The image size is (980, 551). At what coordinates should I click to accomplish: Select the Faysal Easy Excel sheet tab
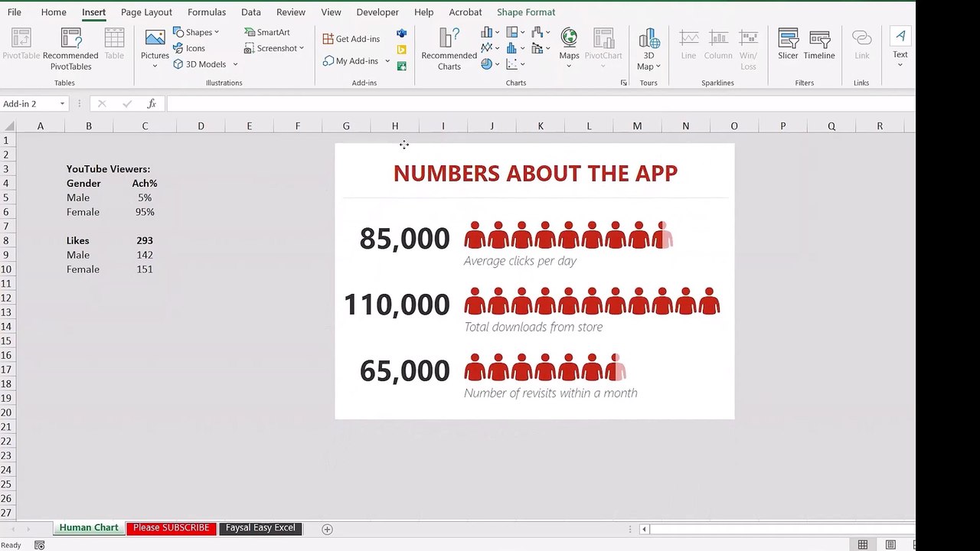click(260, 528)
